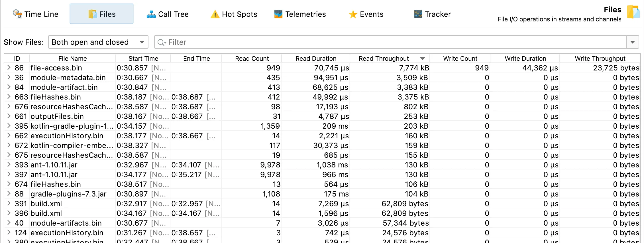644x243 pixels.
Task: Sort by Write Throughput column header
Action: (x=600, y=58)
